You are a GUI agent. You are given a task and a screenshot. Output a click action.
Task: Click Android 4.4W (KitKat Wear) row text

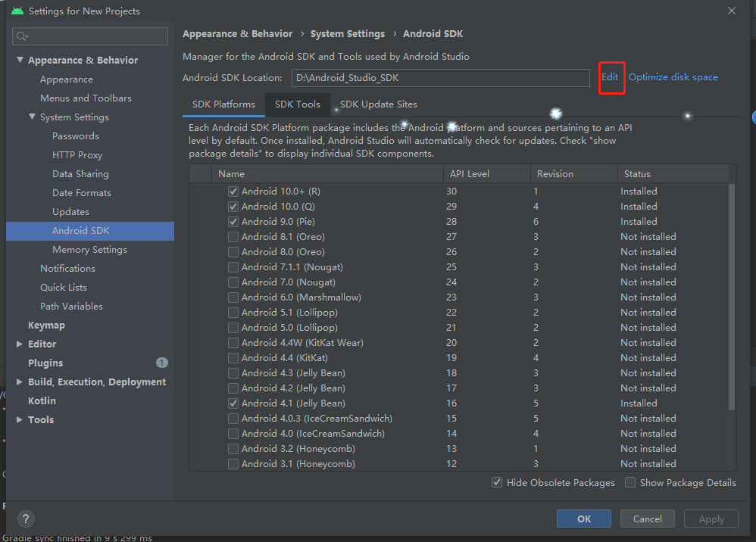[x=302, y=343]
